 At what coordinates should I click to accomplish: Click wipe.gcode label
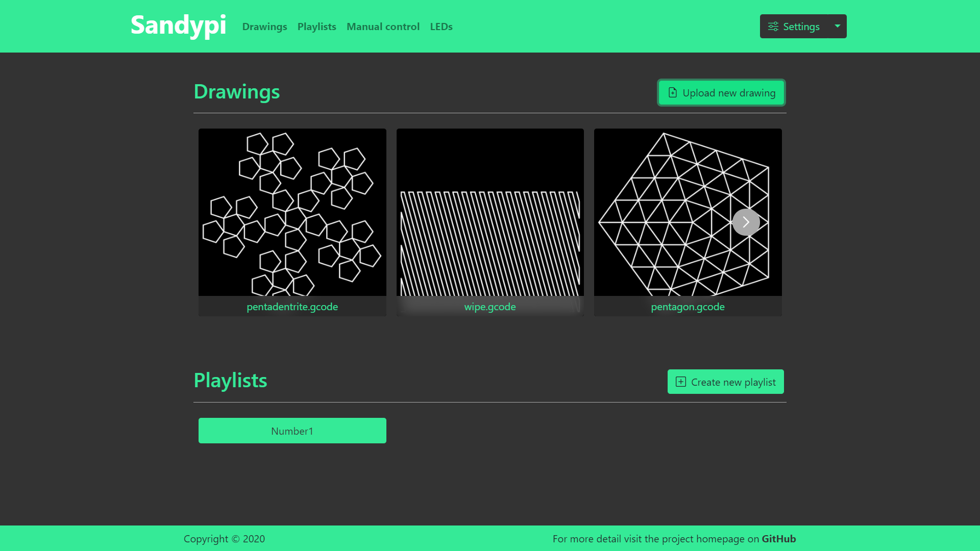pos(490,307)
